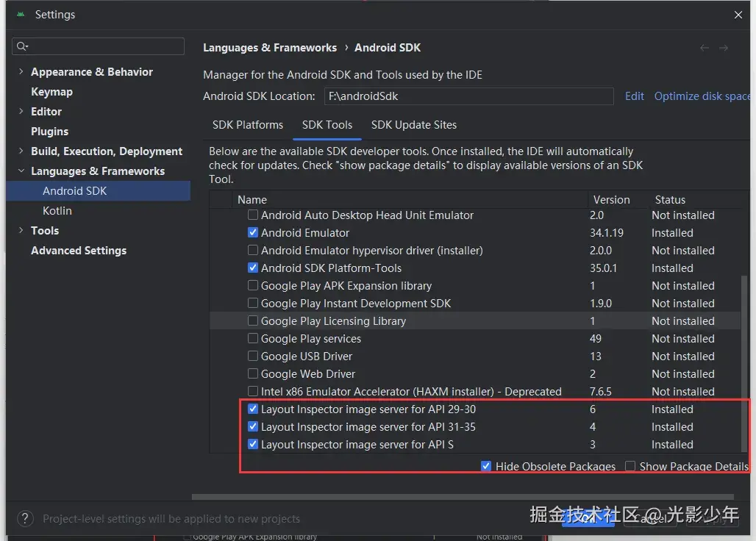Viewport: 756px width, 541px height.
Task: Click the Version column header
Action: click(x=611, y=200)
